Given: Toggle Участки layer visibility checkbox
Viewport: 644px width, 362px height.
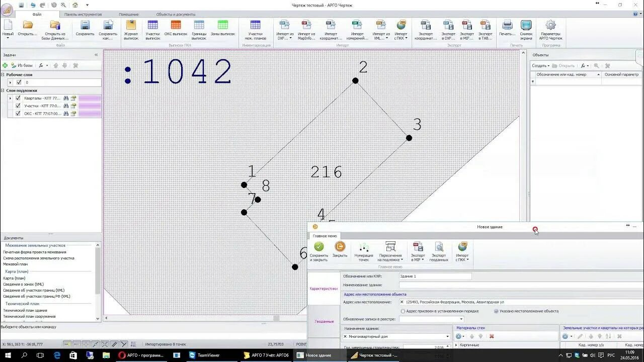Looking at the screenshot, I should pos(18,106).
